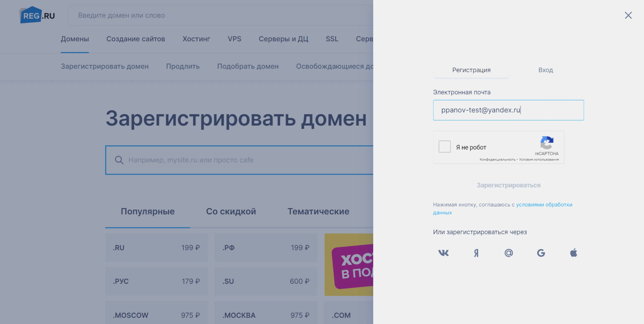Open the reCAPTCHA 'Конфиденциальность' link
This screenshot has height=324, width=644.
(497, 159)
